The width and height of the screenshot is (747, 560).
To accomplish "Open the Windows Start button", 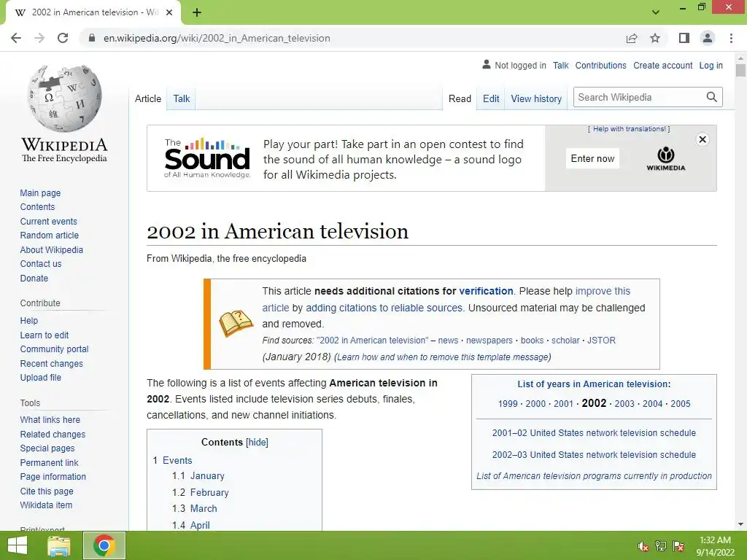I will tap(18, 545).
